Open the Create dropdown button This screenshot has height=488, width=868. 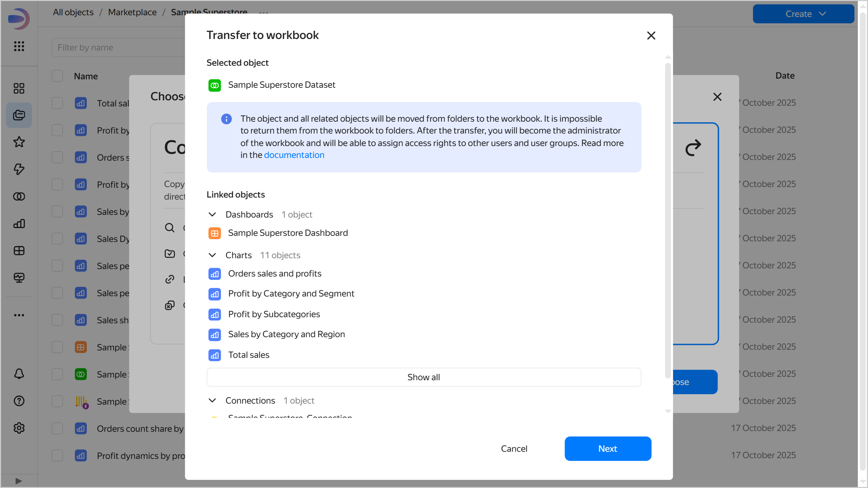(803, 14)
